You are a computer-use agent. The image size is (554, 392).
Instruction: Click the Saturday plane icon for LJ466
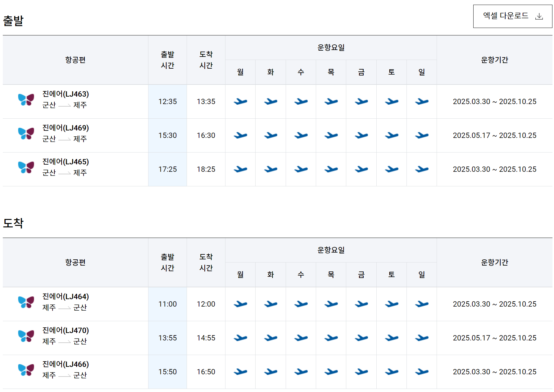[392, 371]
